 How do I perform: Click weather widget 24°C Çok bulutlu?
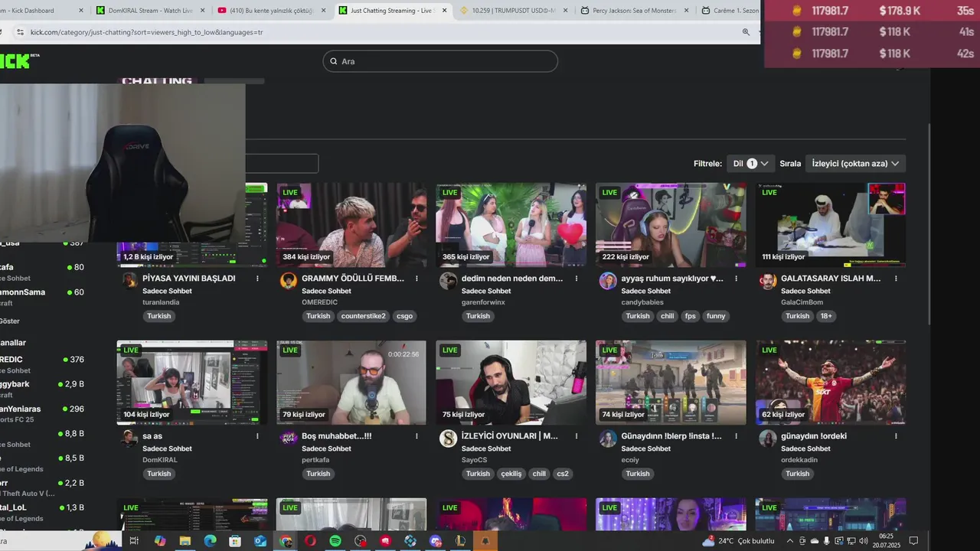click(739, 541)
